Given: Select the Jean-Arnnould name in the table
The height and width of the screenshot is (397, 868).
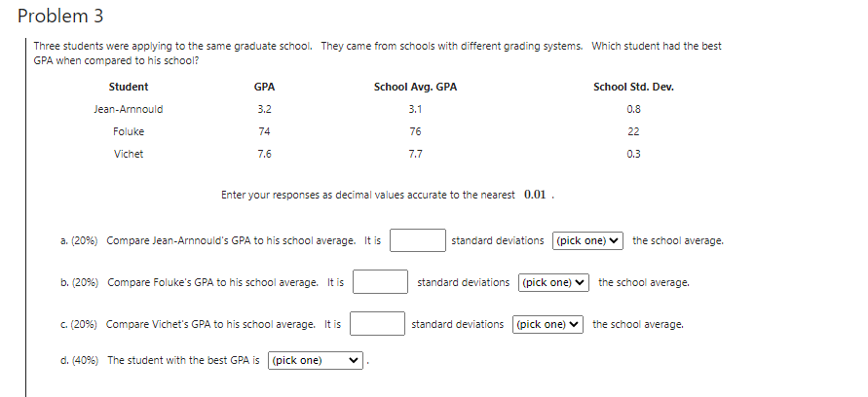Looking at the screenshot, I should point(129,109).
